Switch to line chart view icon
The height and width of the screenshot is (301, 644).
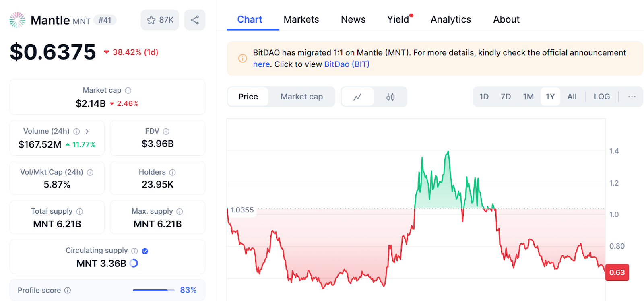click(357, 97)
